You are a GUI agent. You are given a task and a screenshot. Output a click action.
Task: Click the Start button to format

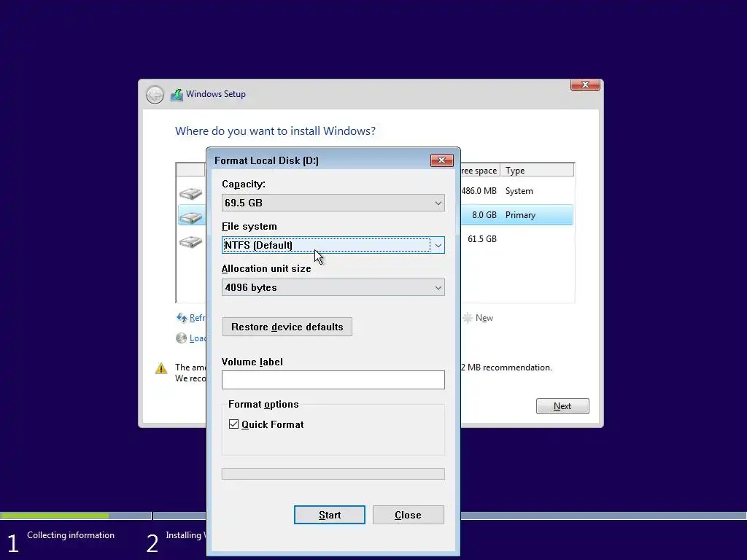pyautogui.click(x=330, y=515)
